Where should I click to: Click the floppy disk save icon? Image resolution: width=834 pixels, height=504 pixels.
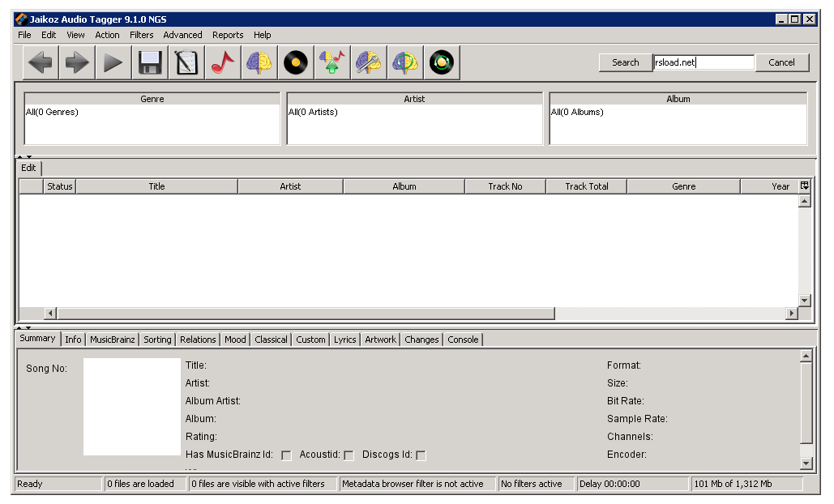150,62
